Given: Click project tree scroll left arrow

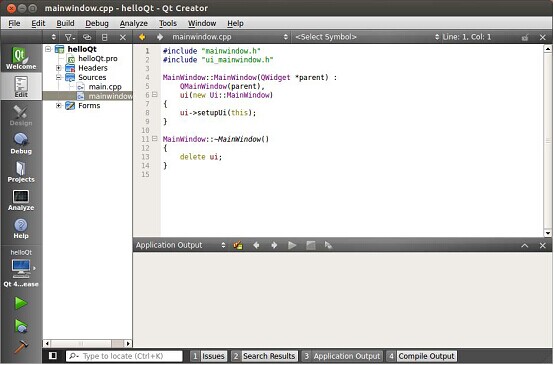Looking at the screenshot, I should 47,343.
